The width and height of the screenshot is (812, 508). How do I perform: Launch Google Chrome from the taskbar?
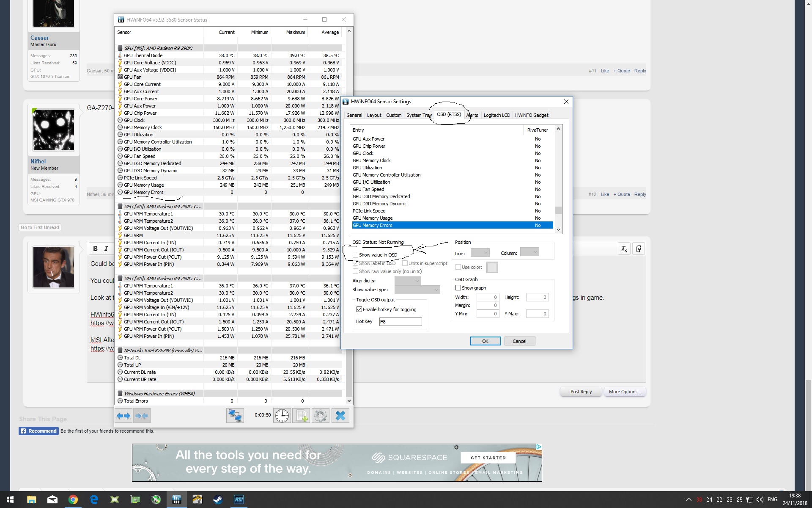[x=73, y=500]
